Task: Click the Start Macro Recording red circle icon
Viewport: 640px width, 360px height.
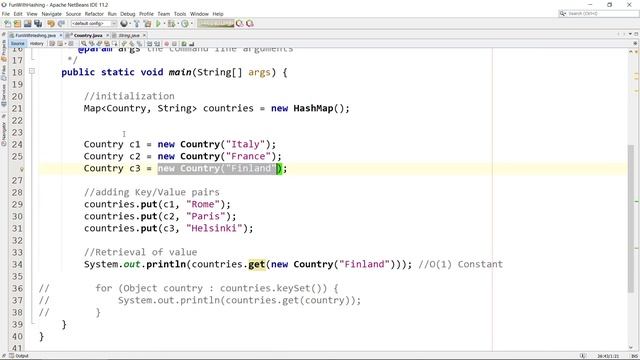Action: pyautogui.click(x=167, y=43)
